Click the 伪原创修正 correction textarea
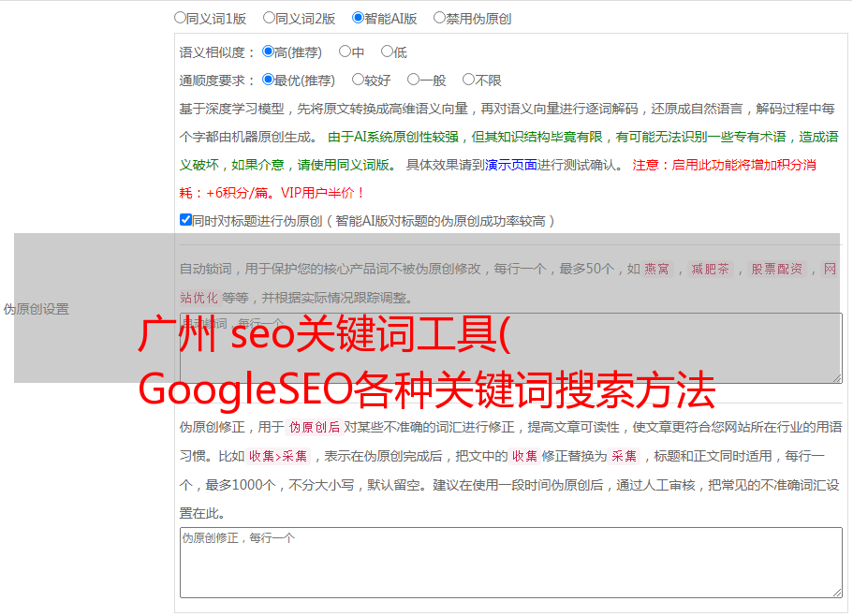Image resolution: width=853 pixels, height=616 pixels. pos(511,563)
